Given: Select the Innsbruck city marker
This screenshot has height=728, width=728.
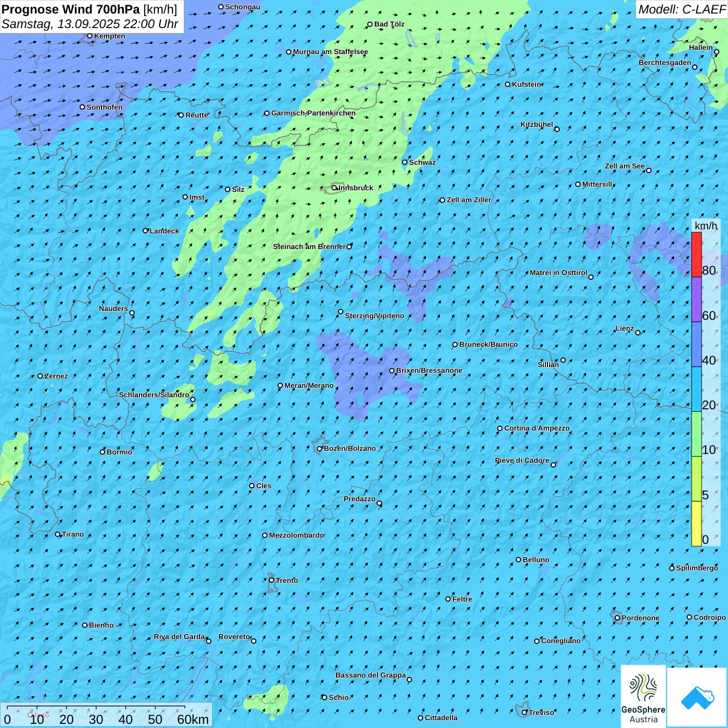Looking at the screenshot, I should (334, 188).
